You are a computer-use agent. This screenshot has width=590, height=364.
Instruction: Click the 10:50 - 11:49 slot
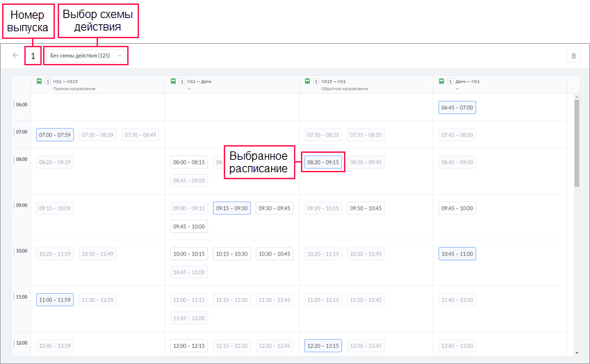pyautogui.click(x=98, y=254)
